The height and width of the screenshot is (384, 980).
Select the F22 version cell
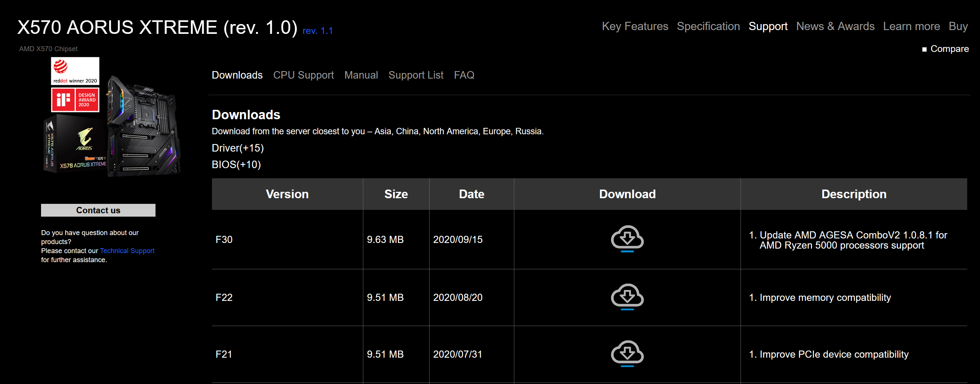[287, 297]
